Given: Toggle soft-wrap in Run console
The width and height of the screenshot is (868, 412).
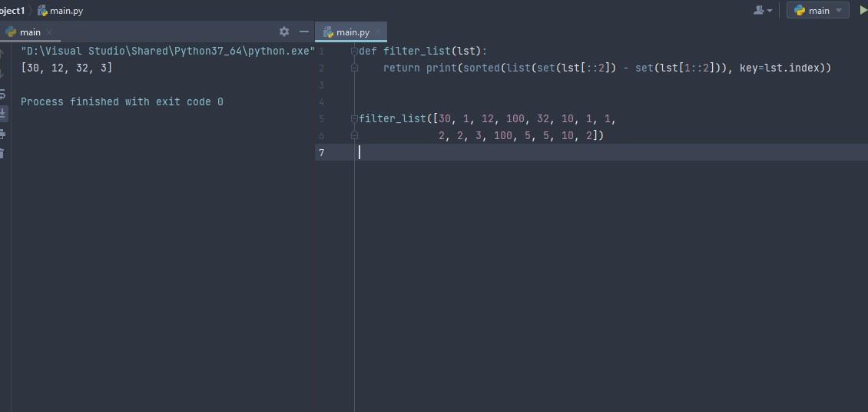Looking at the screenshot, I should [3, 94].
